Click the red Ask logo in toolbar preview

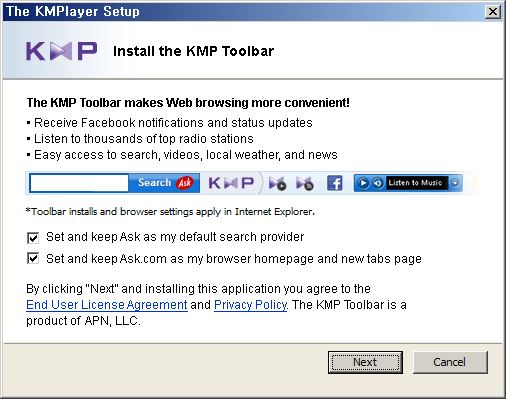pos(185,183)
